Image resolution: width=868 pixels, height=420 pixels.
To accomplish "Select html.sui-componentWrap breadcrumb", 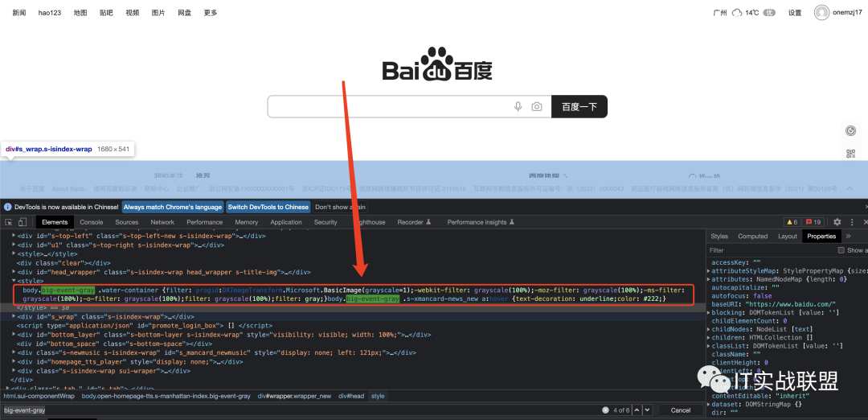I will click(x=39, y=396).
